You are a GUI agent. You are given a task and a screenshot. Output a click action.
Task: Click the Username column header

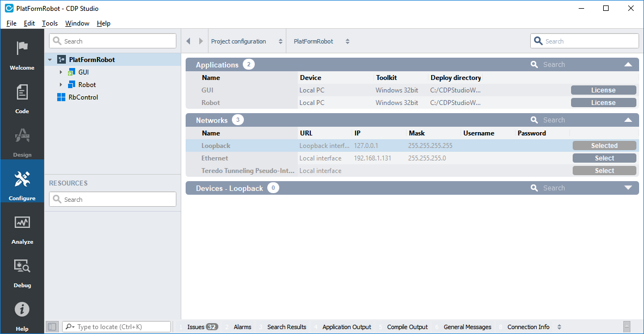479,133
